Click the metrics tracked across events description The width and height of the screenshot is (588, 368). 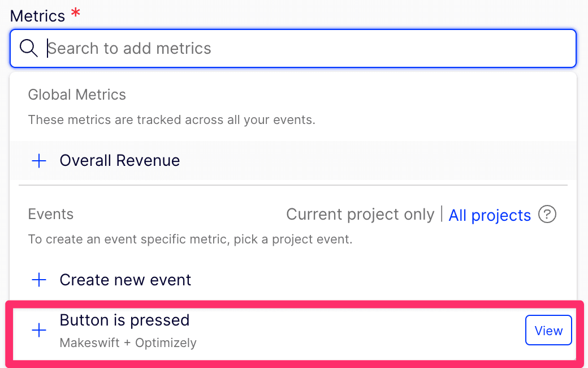(171, 120)
